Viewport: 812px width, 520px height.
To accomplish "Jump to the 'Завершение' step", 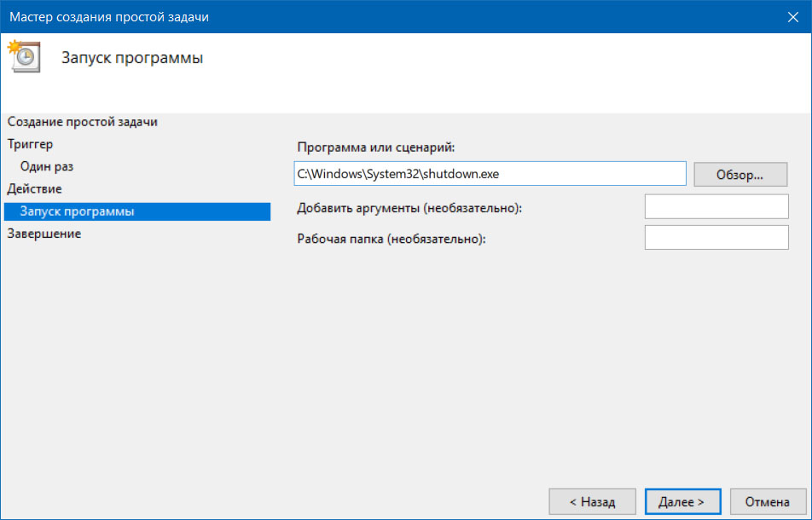I will click(x=44, y=234).
